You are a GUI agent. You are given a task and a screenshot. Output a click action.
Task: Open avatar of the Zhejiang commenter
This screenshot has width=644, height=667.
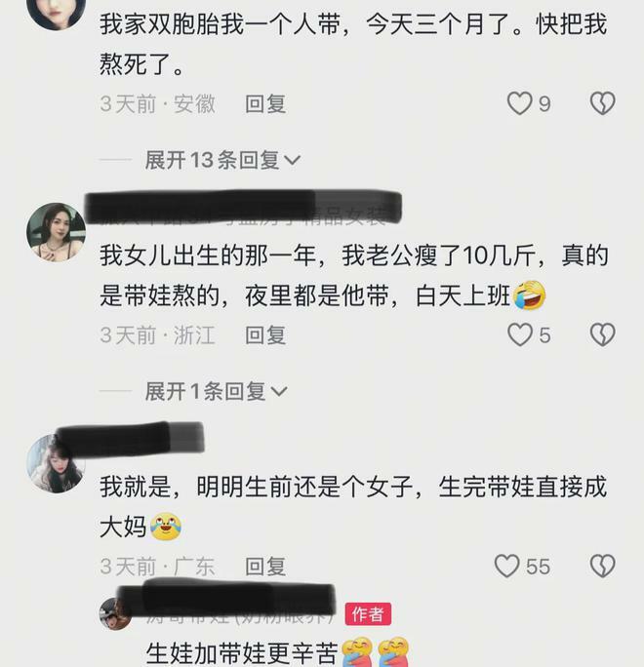[57, 232]
